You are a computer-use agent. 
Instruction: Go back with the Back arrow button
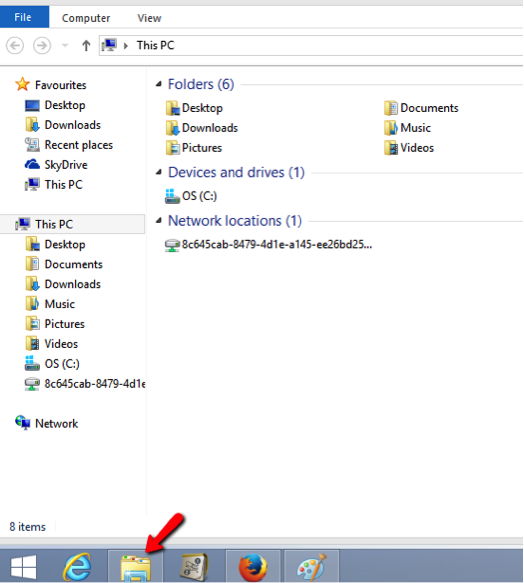pos(15,46)
